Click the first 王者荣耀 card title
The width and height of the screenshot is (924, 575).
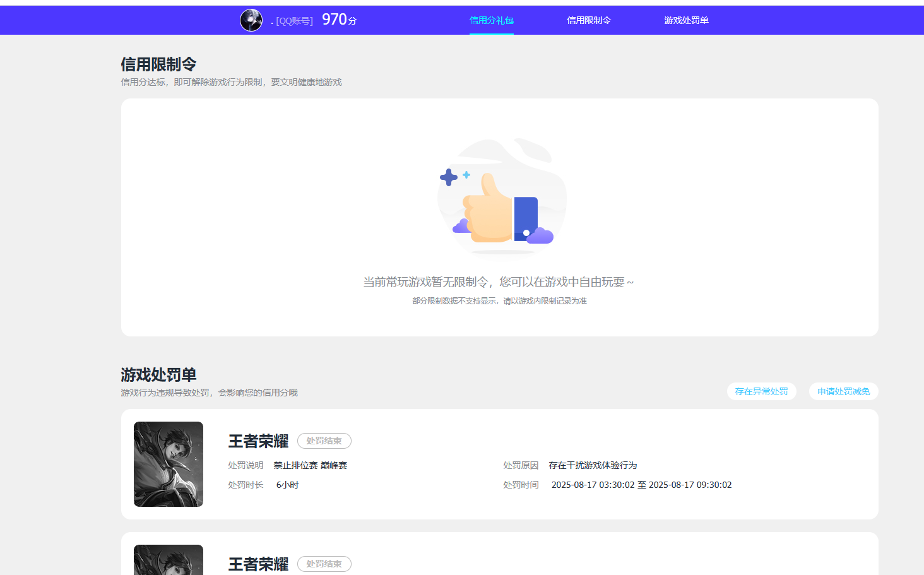[x=258, y=441]
